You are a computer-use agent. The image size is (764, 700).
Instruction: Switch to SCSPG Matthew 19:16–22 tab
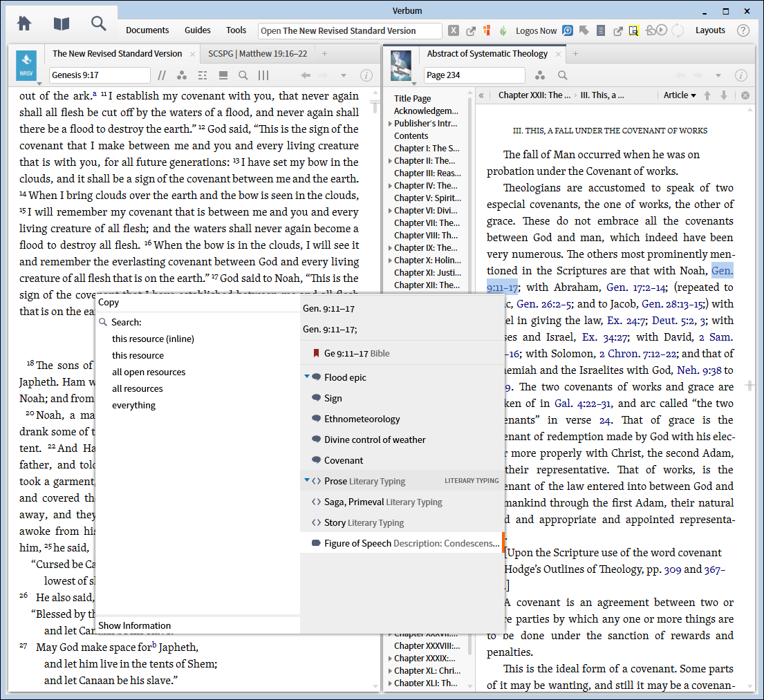point(257,54)
